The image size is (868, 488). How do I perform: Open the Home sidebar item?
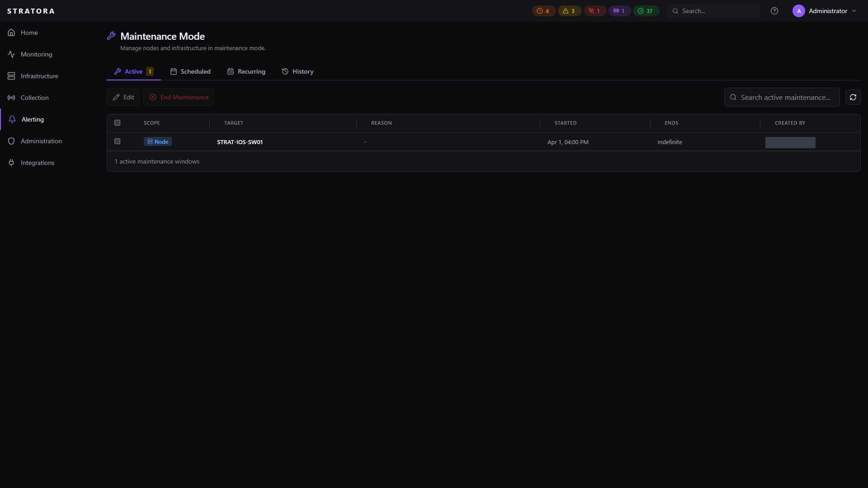tap(29, 33)
